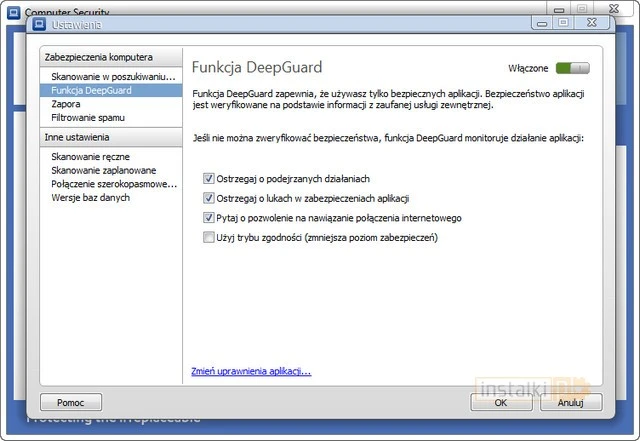640x441 pixels.
Task: Minimize the Computer Security window
Action: click(559, 9)
